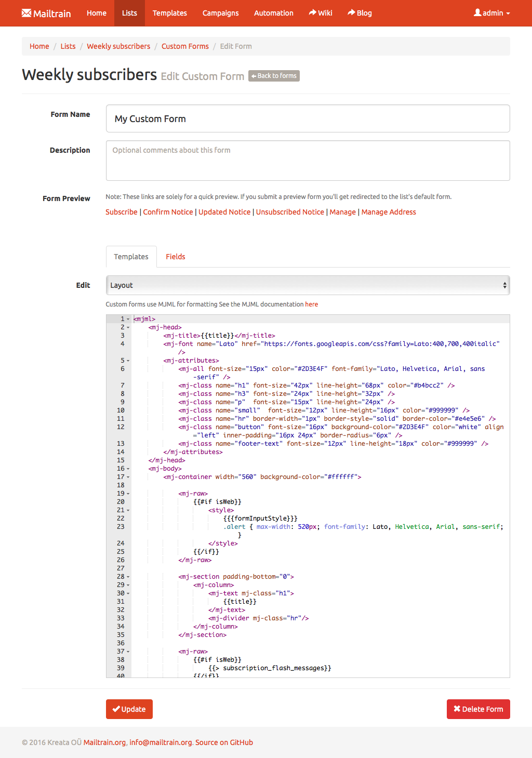Click the Mailtrain envelope logo
Image resolution: width=532 pixels, height=758 pixels.
pos(25,13)
